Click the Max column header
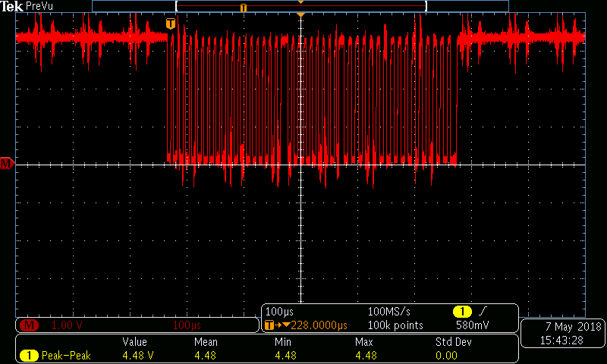The height and width of the screenshot is (364, 607). pyautogui.click(x=364, y=342)
